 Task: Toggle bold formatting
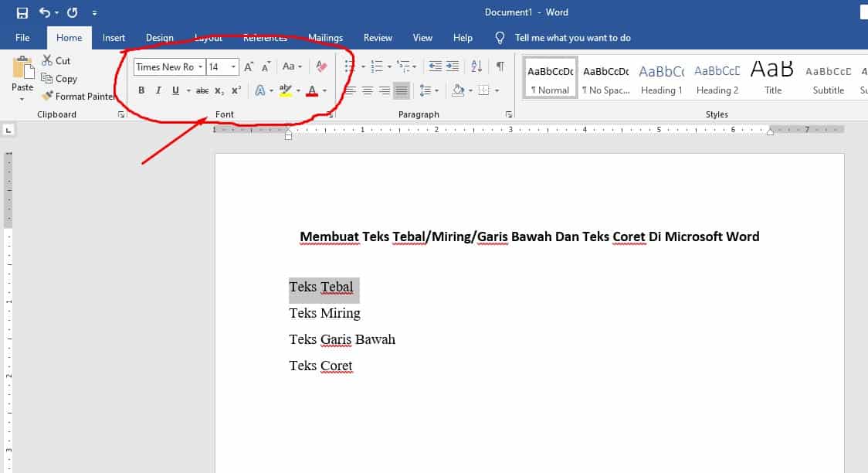141,90
